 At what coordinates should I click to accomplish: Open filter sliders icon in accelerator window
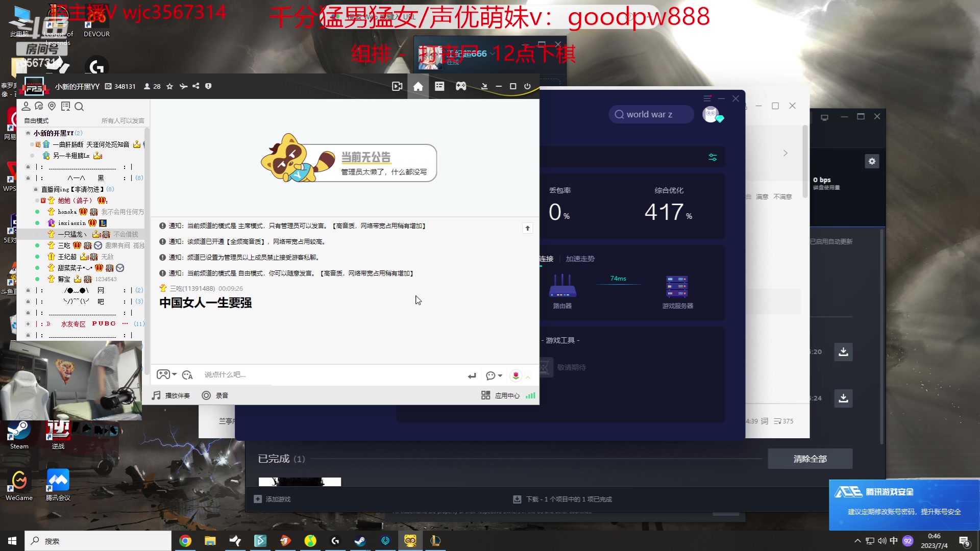(x=713, y=157)
